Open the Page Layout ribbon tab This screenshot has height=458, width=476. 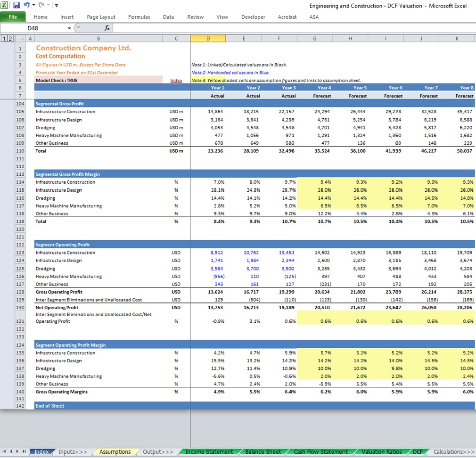[101, 17]
